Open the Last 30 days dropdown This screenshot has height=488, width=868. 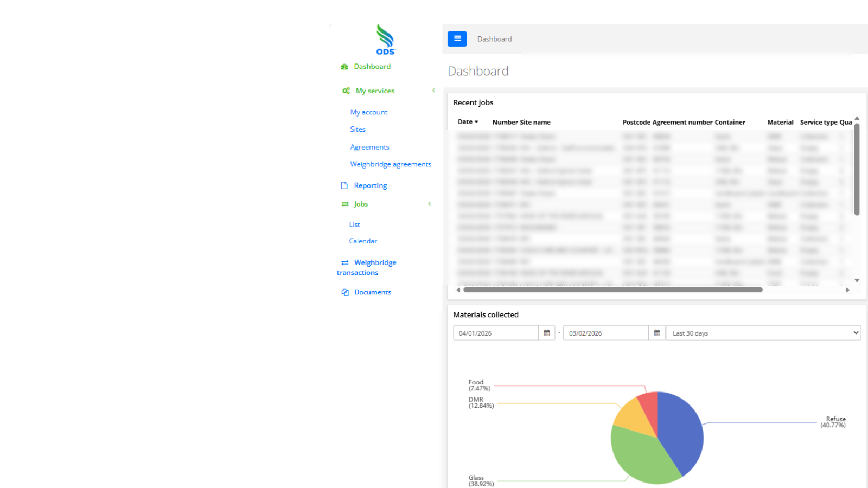coord(763,333)
